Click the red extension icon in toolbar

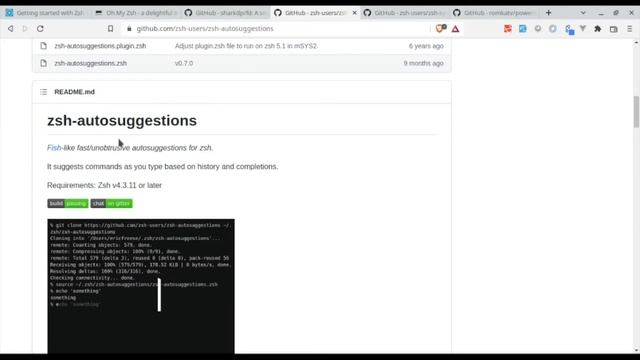pos(507,29)
